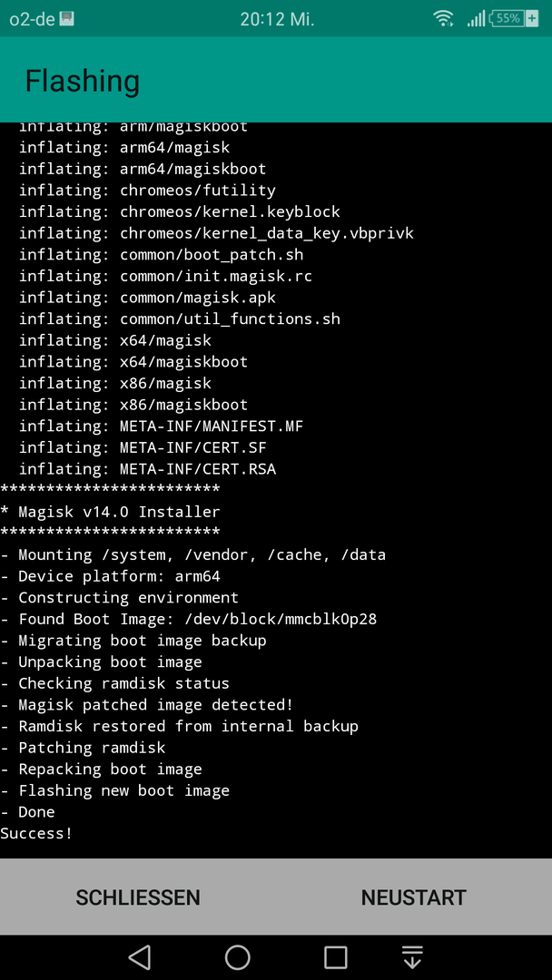Tap the battery saver plus icon
This screenshot has width=552, height=980.
point(532,19)
